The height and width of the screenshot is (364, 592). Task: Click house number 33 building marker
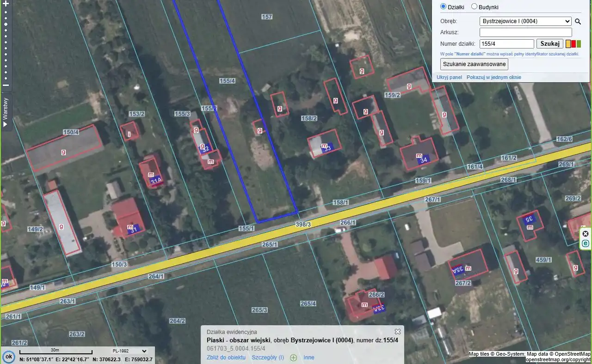327,148
